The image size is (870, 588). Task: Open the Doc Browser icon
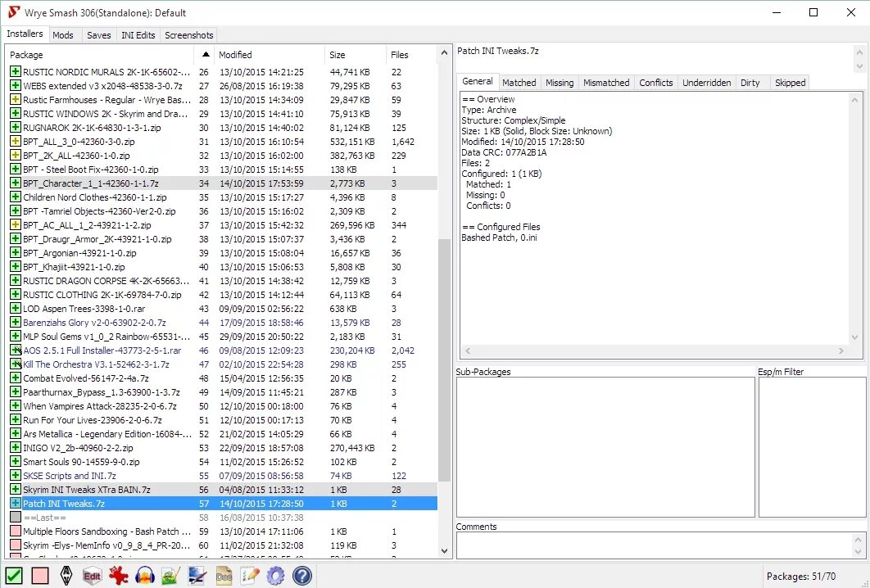click(x=224, y=575)
